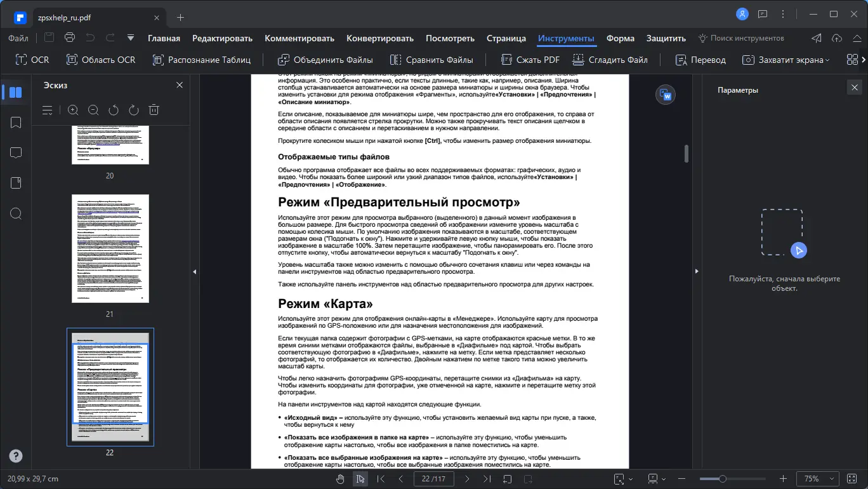
Task: Click the Перевод translation button
Action: (x=700, y=59)
